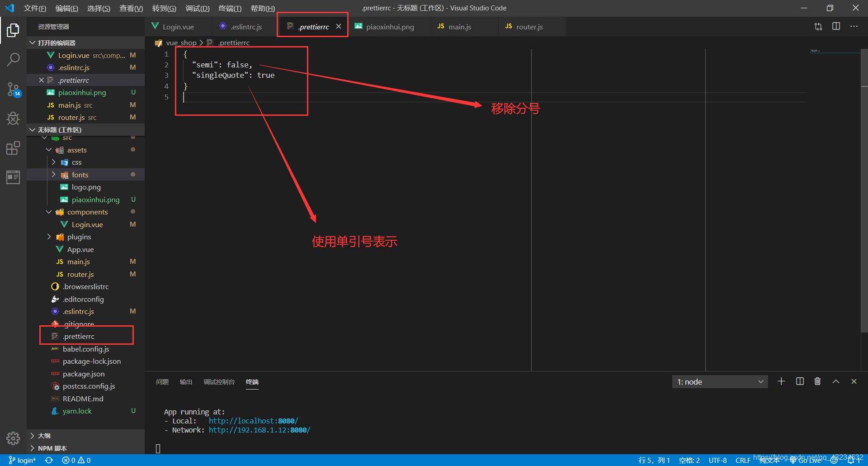Click the open changes compare icon

pyautogui.click(x=818, y=26)
